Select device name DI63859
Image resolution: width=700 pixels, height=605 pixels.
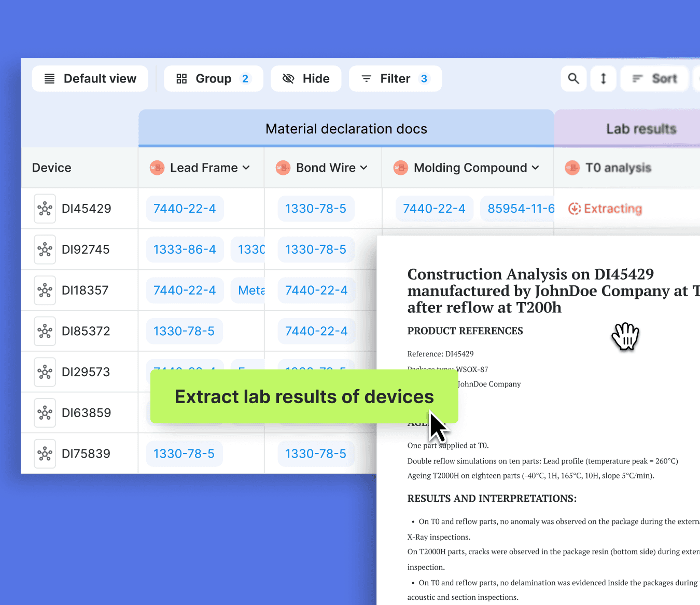click(87, 413)
